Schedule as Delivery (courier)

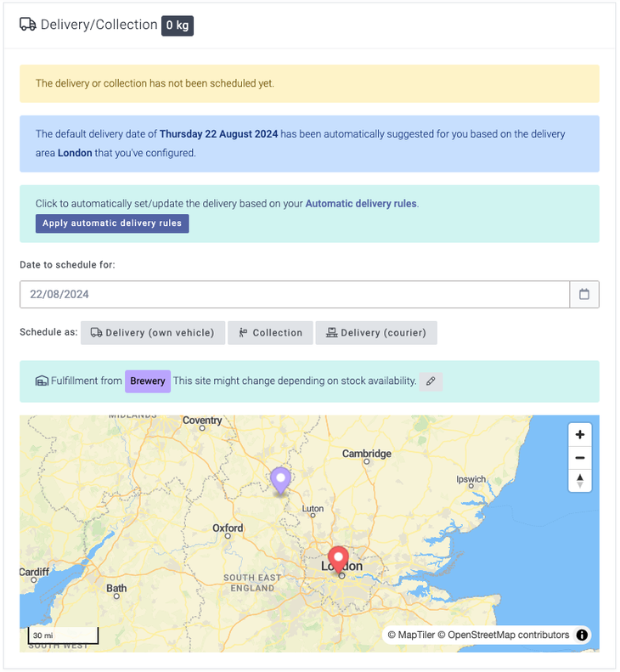point(376,333)
